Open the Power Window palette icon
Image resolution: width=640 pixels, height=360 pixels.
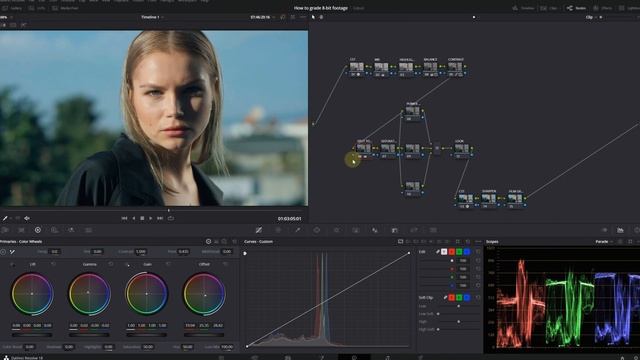coord(317,230)
